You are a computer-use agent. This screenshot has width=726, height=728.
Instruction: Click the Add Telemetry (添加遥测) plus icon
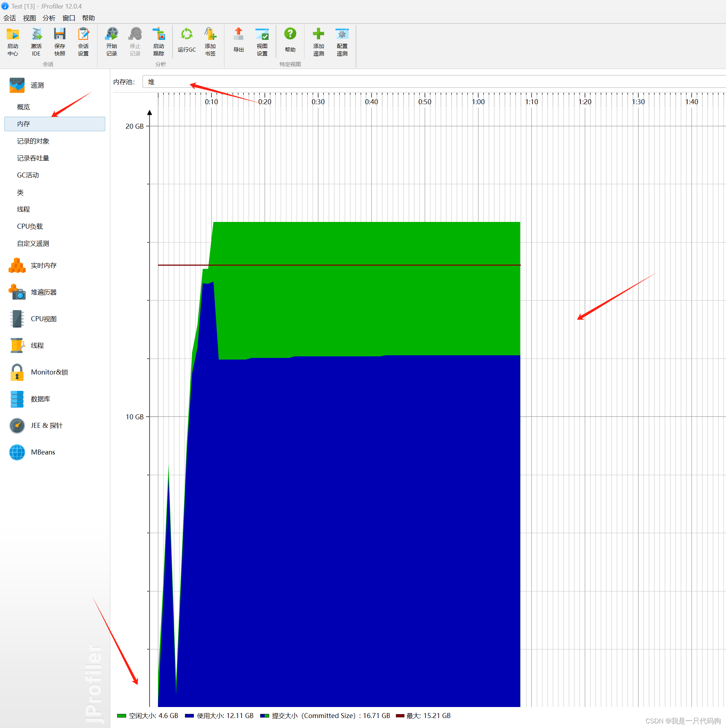[x=318, y=34]
